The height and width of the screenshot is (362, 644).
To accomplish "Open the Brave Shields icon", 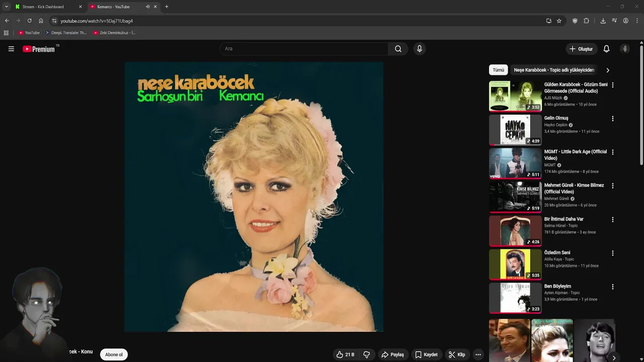I will pos(575,21).
